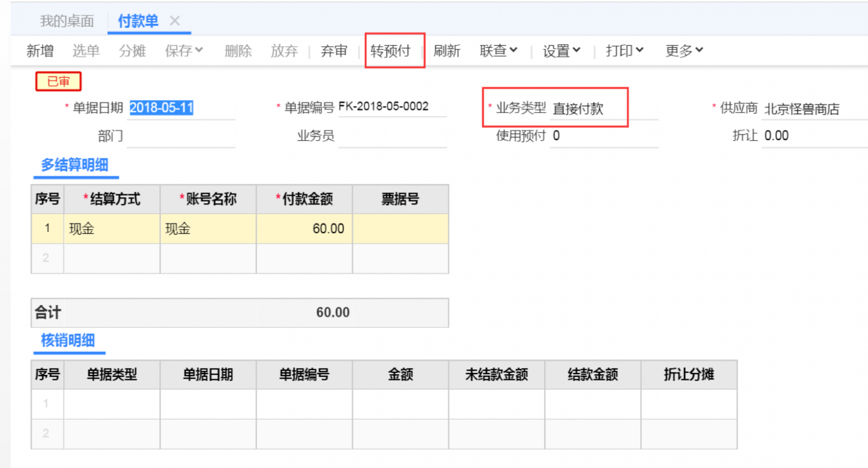This screenshot has height=468, width=868.
Task: Click the 业务类型 field 直接付款
Action: 604,109
